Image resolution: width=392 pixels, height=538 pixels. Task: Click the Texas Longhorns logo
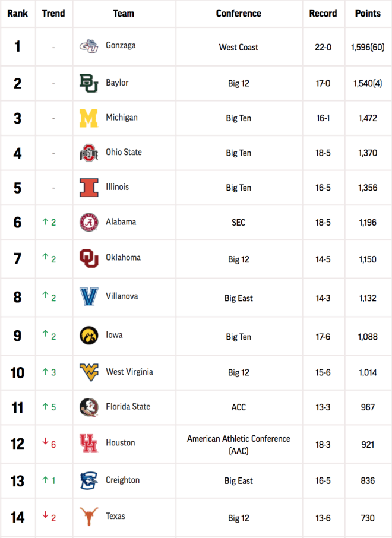pyautogui.click(x=88, y=517)
